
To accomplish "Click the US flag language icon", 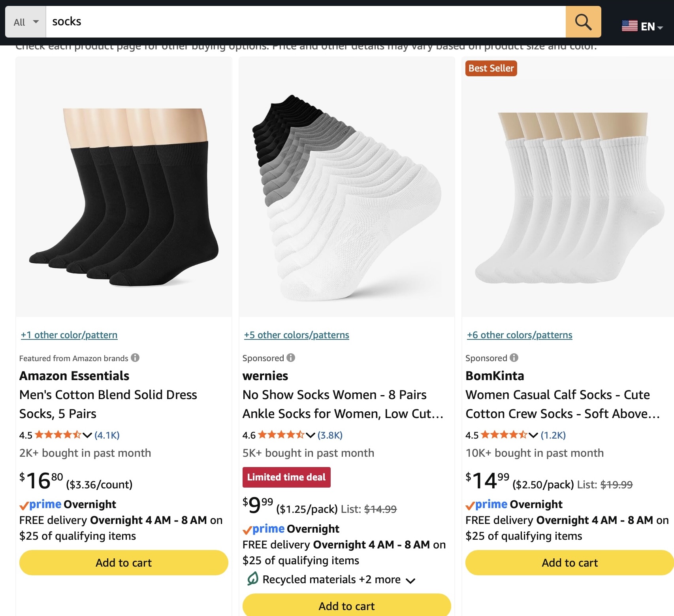I will click(629, 26).
